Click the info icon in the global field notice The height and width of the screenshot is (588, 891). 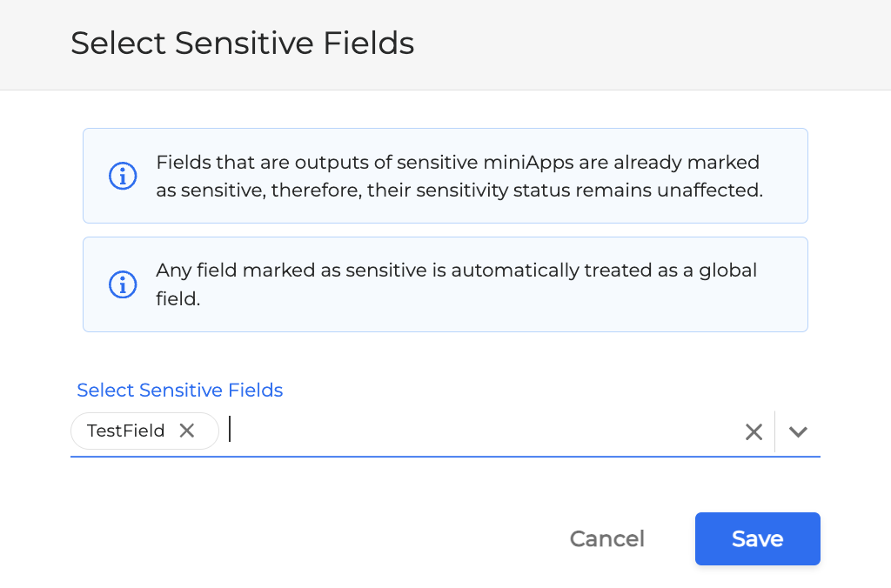[123, 284]
